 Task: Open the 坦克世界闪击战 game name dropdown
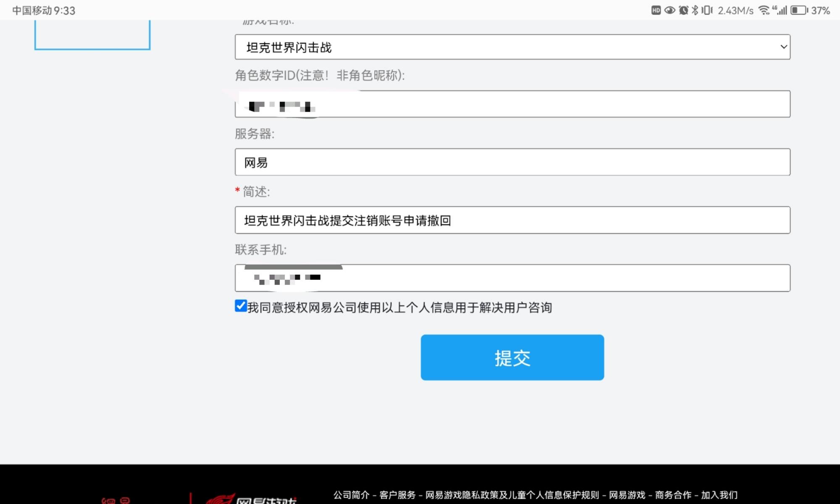coord(512,47)
